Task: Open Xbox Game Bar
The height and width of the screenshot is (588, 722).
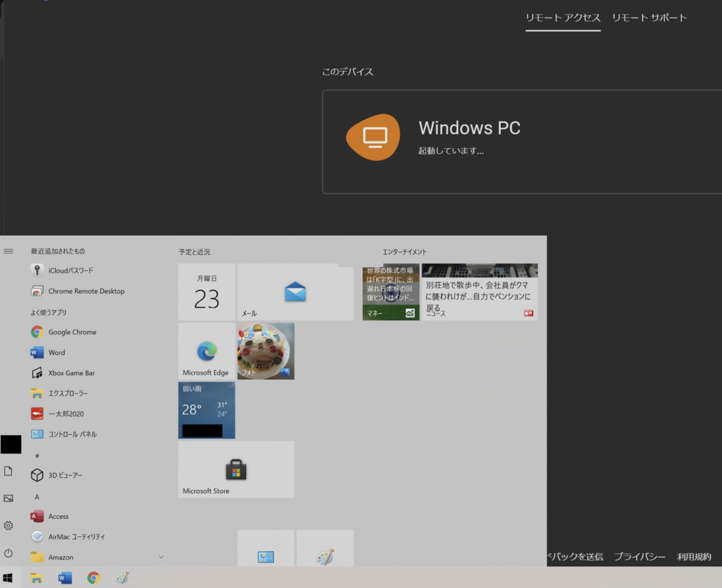Action: 96,373
